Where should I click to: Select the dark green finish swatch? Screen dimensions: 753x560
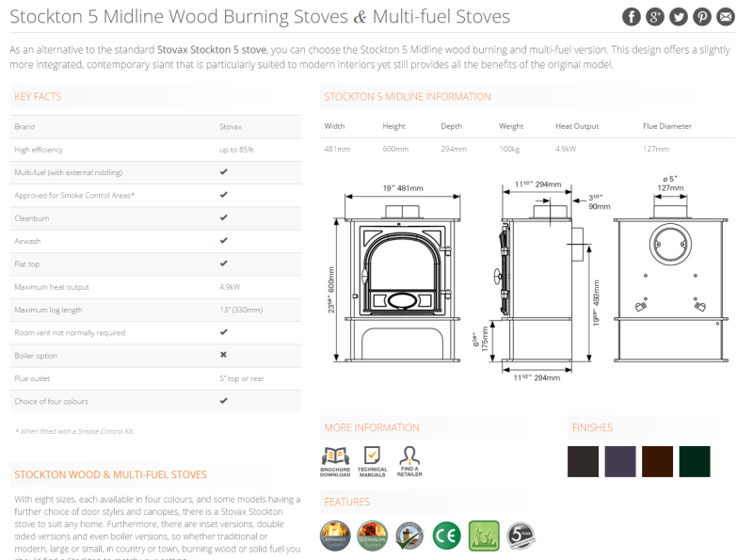(695, 461)
